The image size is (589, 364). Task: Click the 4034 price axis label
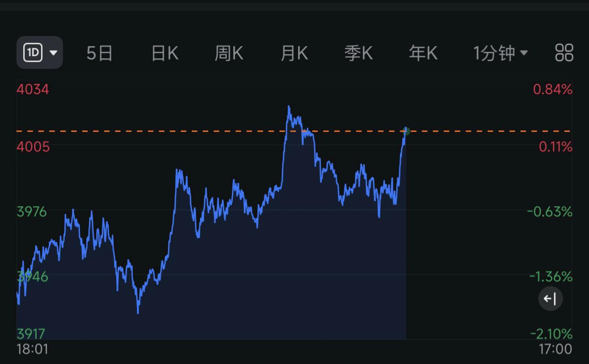pos(32,89)
